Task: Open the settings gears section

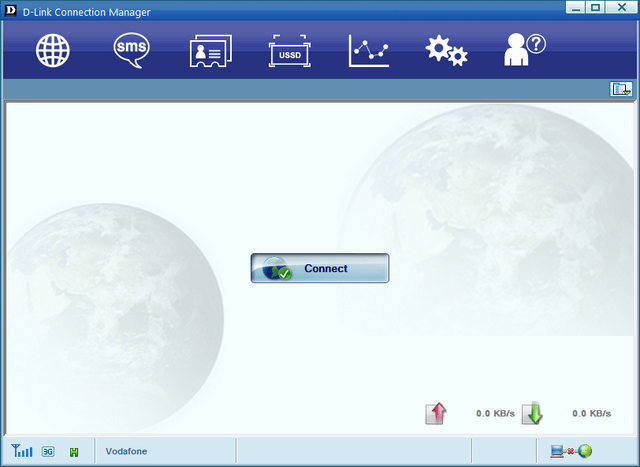Action: [x=446, y=50]
